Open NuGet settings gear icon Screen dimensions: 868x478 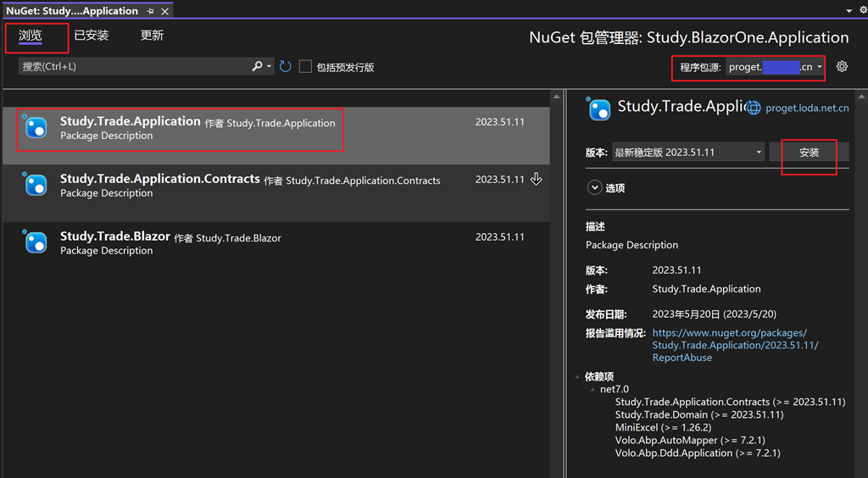[842, 66]
